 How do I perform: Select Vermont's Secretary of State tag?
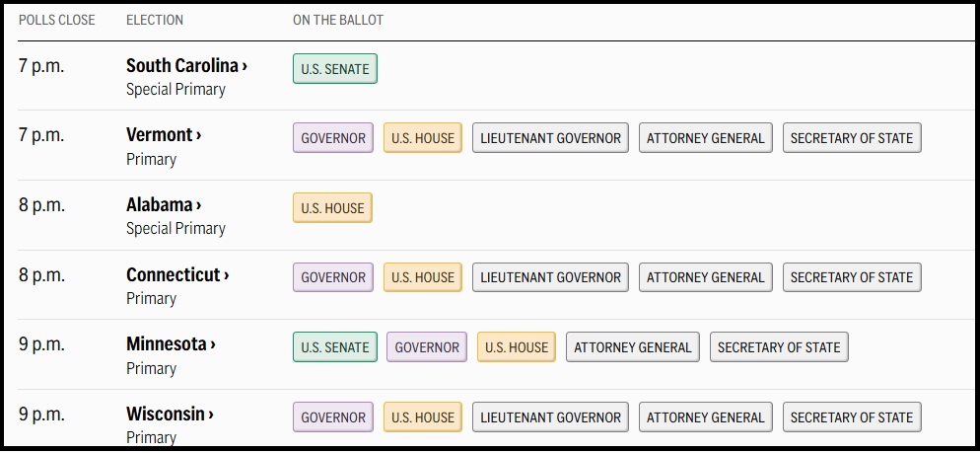(x=852, y=138)
